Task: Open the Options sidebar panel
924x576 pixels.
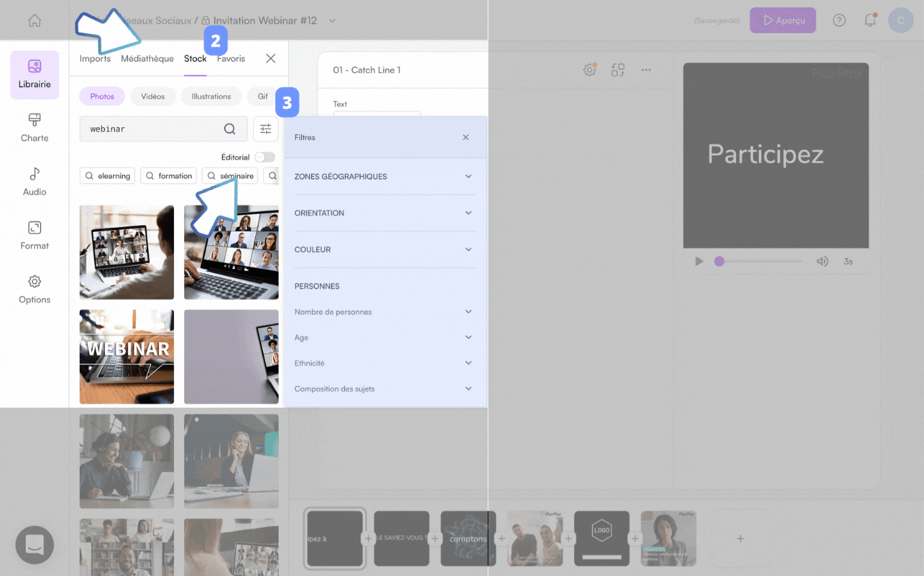Action: click(x=34, y=289)
